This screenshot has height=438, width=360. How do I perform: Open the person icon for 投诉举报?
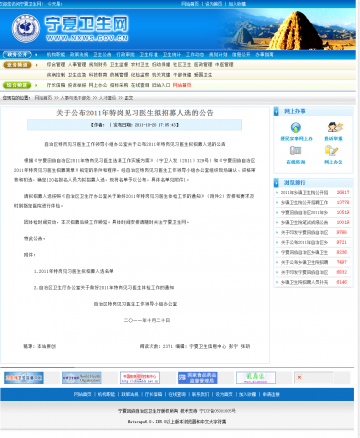[335, 127]
